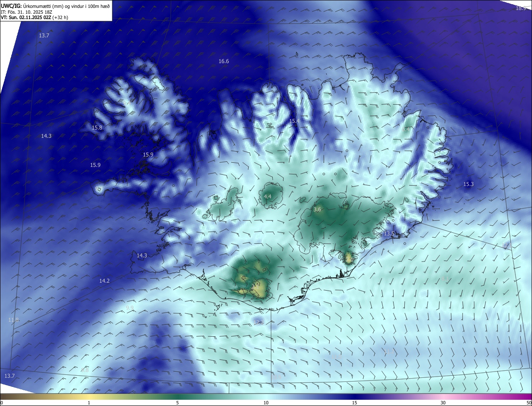The height and width of the screenshot is (406, 532).
Task: Click the 15.3 value east of Iceland
Action: (x=468, y=184)
